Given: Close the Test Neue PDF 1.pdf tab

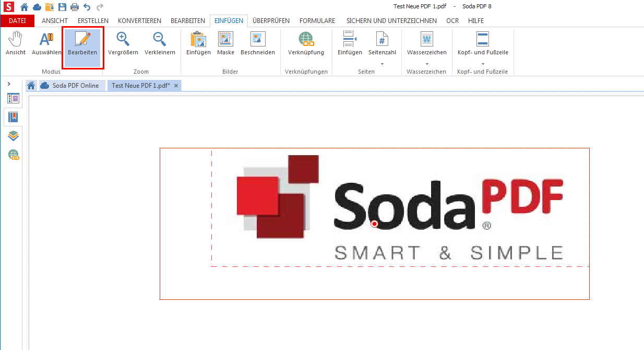Looking at the screenshot, I should pos(176,86).
